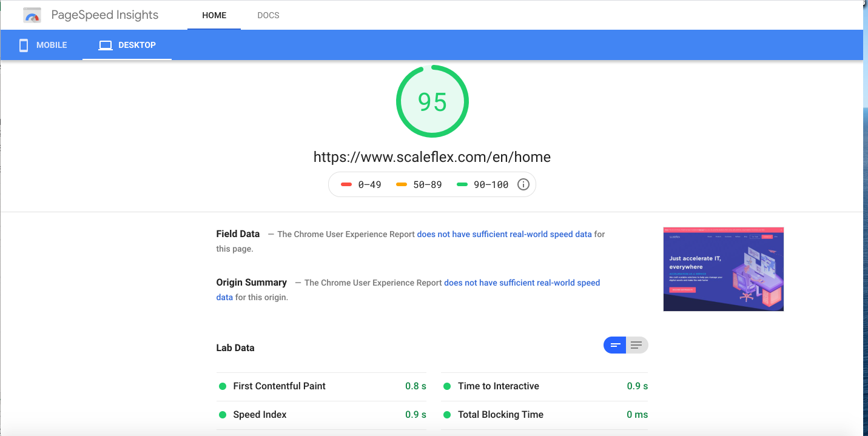Switch Lab Data to compact view
The height and width of the screenshot is (436, 868).
tap(615, 345)
